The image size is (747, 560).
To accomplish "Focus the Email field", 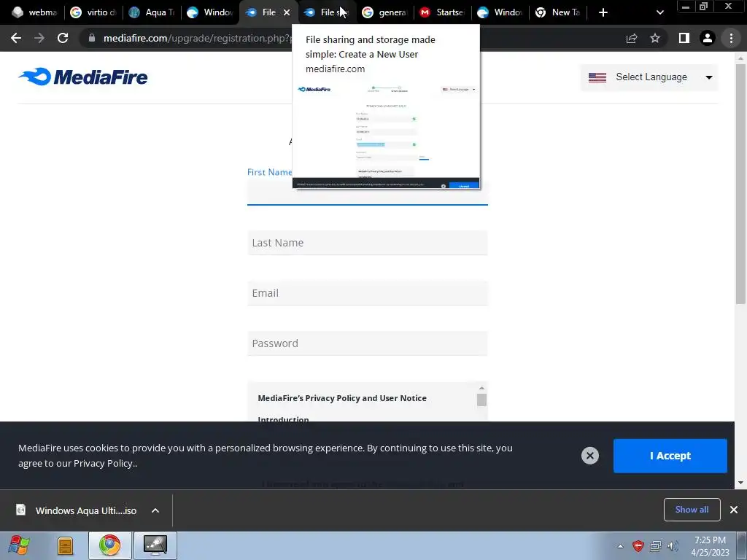I will click(x=368, y=293).
